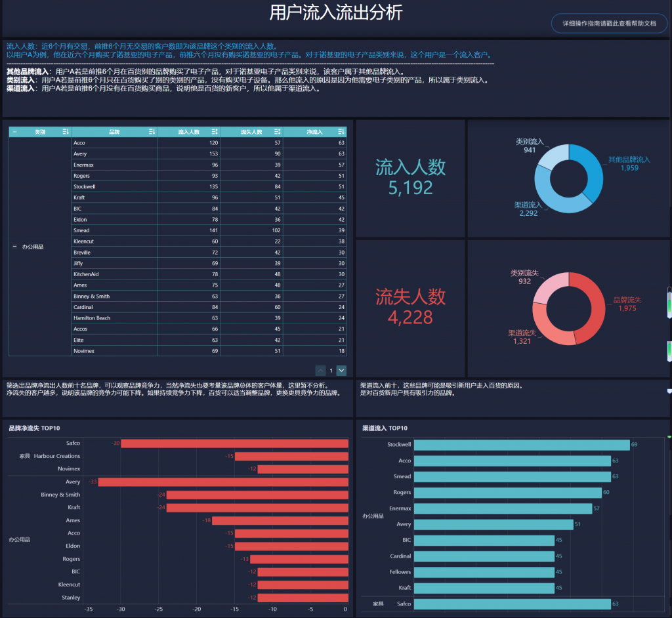Image resolution: width=672 pixels, height=618 pixels.
Task: Sort table by 流失人数 using its header icon
Action: click(278, 132)
